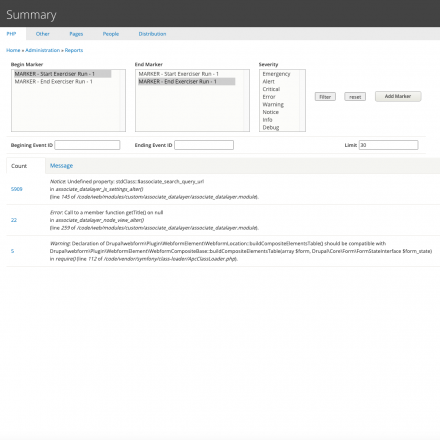Go to Home breadcrumb link
The height and width of the screenshot is (440, 440).
tap(13, 50)
